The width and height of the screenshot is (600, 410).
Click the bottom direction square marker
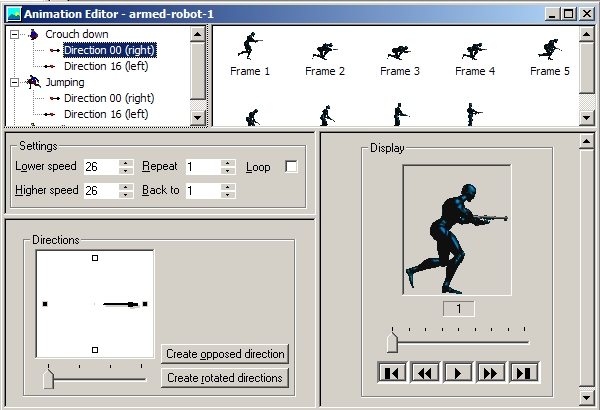click(95, 350)
